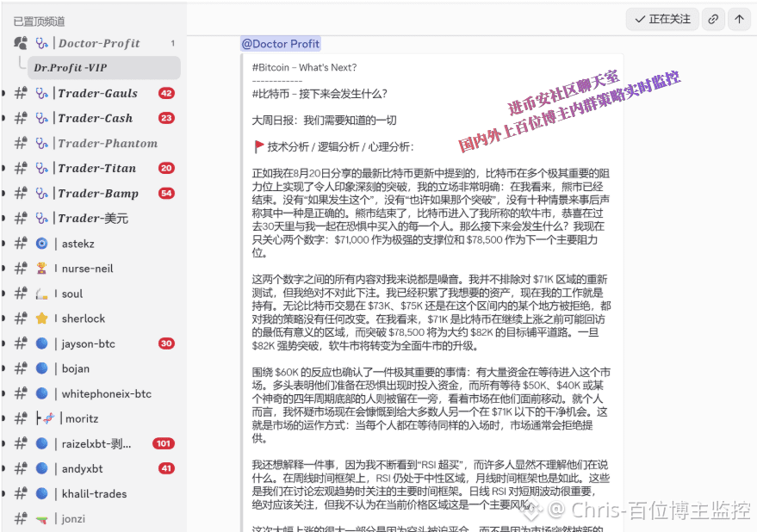Click the emoji icon beside soul
The height and width of the screenshot is (532, 757).
pos(42,294)
